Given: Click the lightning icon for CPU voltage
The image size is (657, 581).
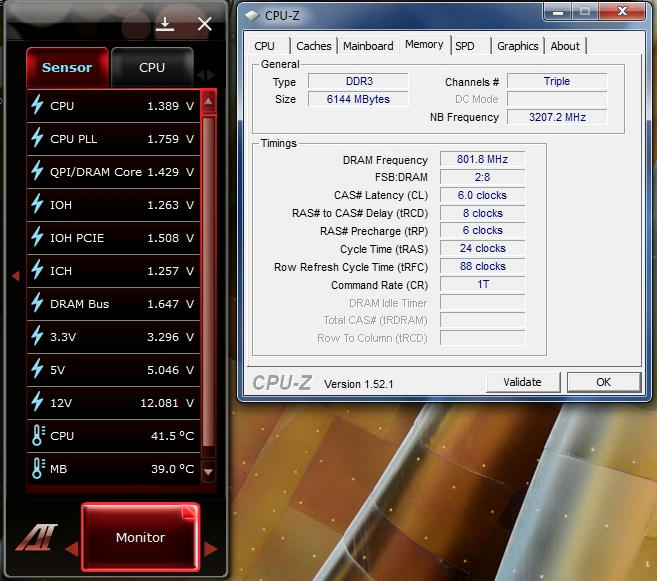Looking at the screenshot, I should coord(37,105).
